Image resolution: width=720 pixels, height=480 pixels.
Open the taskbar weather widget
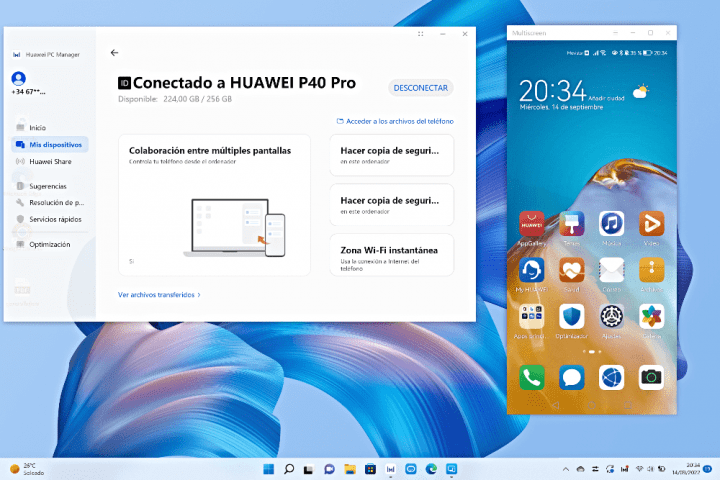(28, 469)
